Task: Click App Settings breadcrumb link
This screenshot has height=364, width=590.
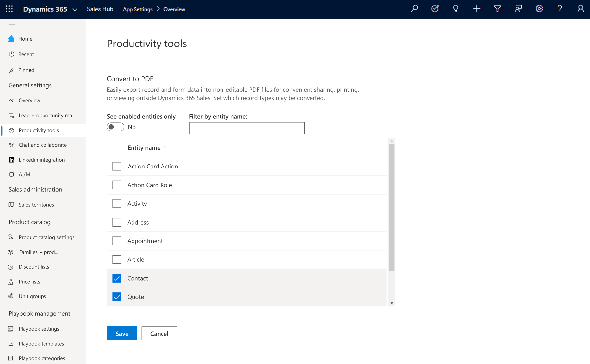Action: coord(138,9)
